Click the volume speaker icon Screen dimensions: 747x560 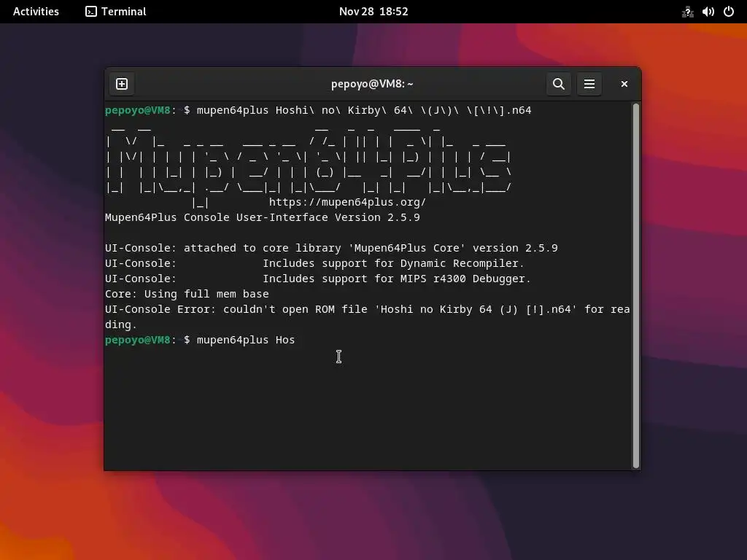point(708,12)
